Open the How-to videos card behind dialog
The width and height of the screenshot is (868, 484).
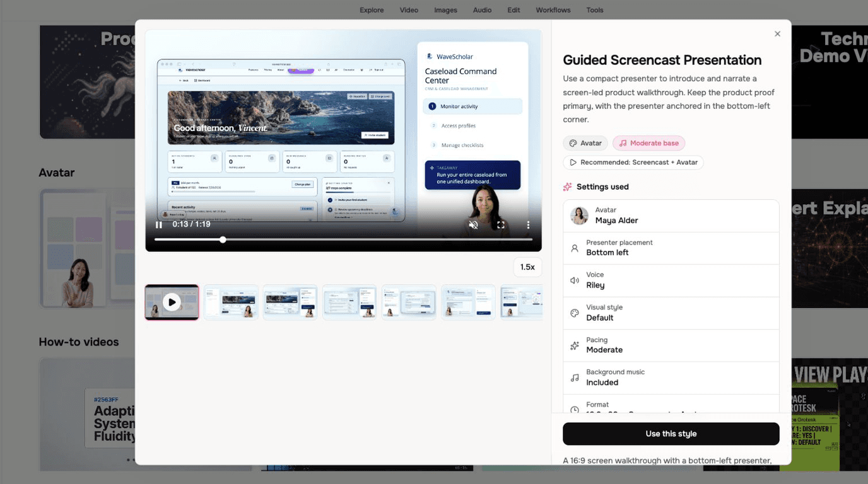pos(87,415)
